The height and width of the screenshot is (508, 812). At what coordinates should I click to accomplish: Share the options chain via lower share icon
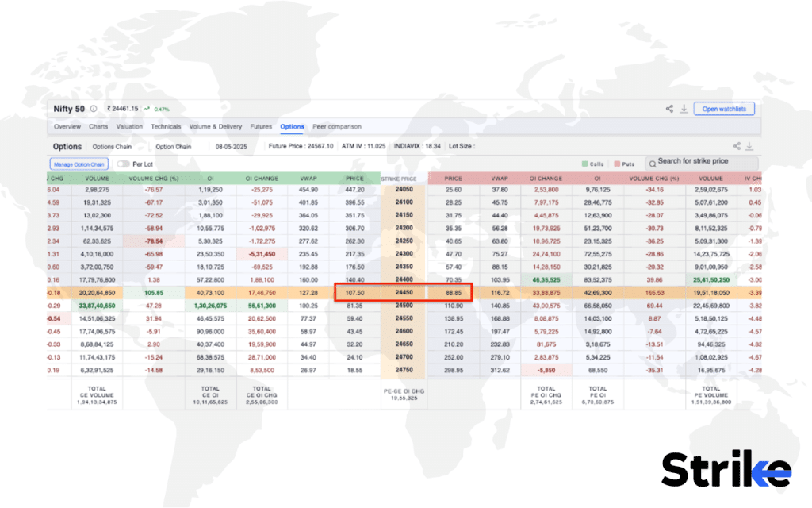(737, 146)
